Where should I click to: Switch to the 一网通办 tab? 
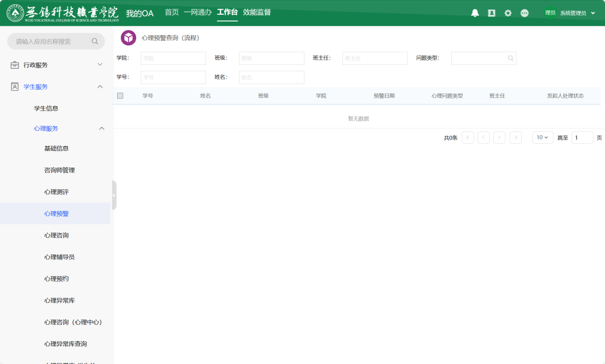click(198, 12)
